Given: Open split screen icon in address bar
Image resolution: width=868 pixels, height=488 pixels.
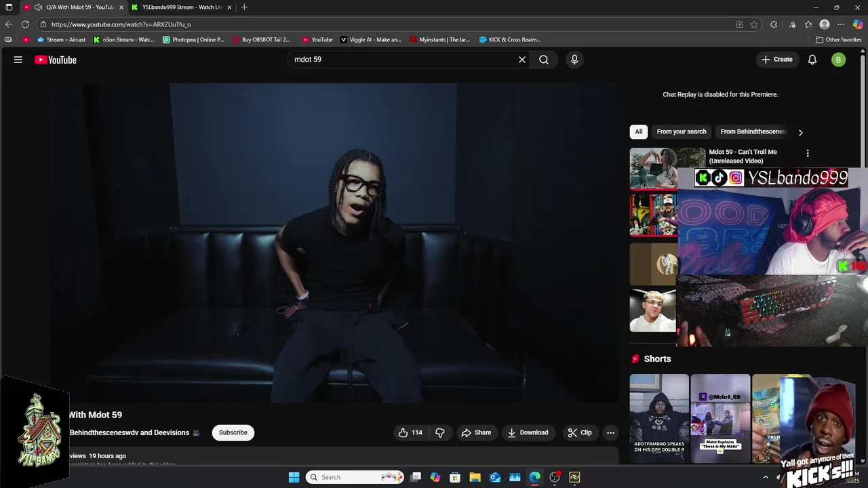Looking at the screenshot, I should 740,24.
